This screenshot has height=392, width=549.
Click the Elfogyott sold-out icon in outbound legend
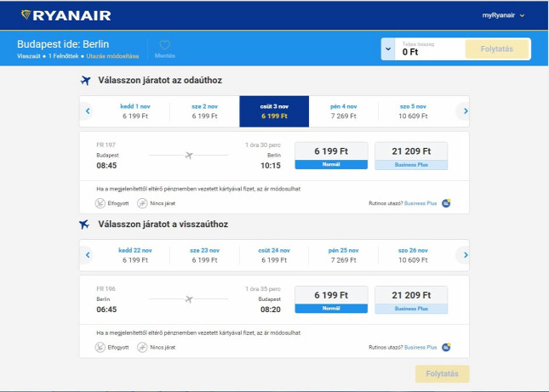click(100, 203)
